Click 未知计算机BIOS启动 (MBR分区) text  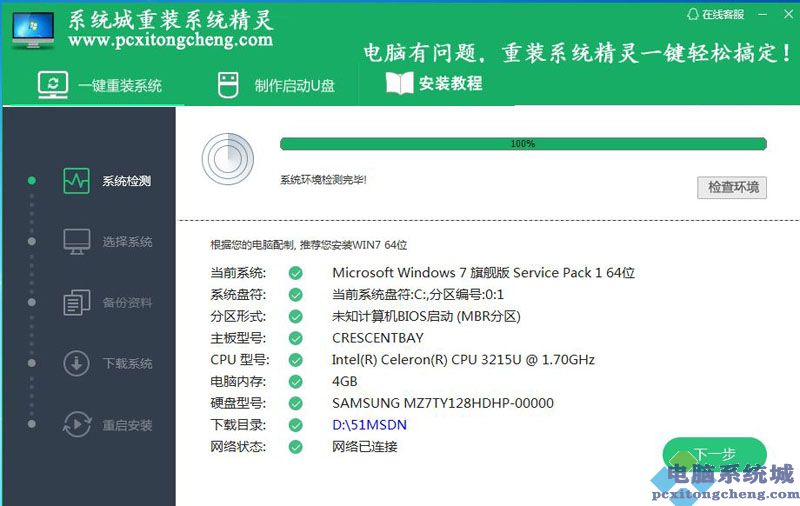[427, 317]
